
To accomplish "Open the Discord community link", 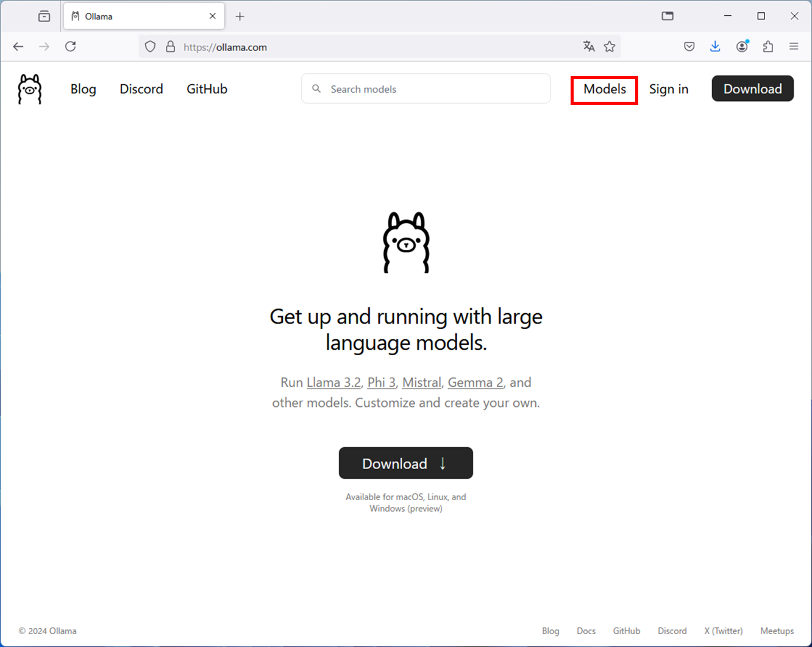I will [141, 88].
